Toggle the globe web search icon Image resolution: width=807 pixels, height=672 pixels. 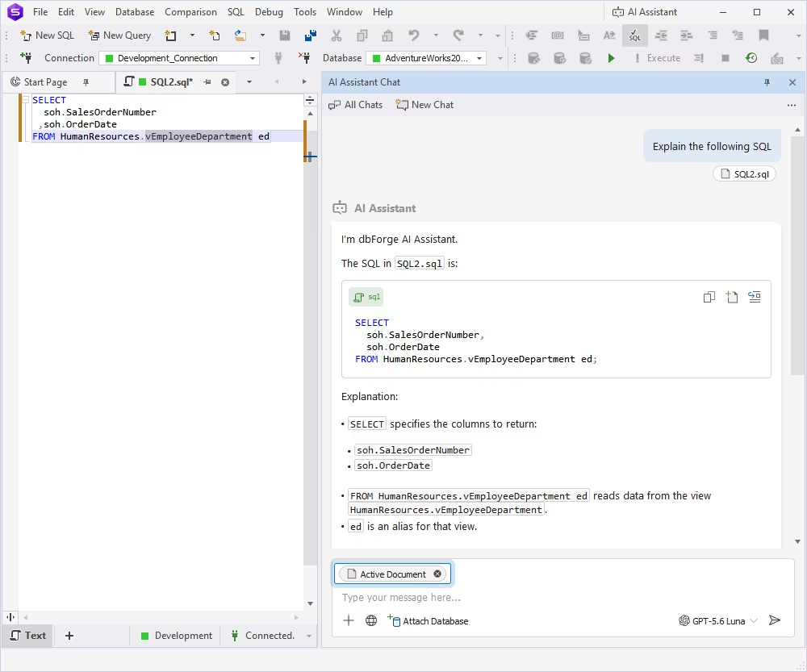(x=371, y=620)
